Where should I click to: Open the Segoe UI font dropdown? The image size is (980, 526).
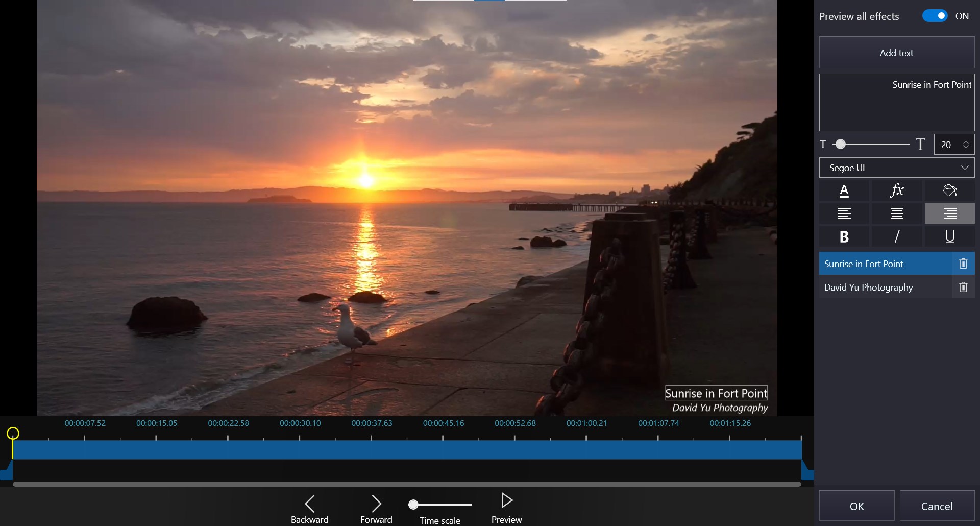[x=896, y=168]
